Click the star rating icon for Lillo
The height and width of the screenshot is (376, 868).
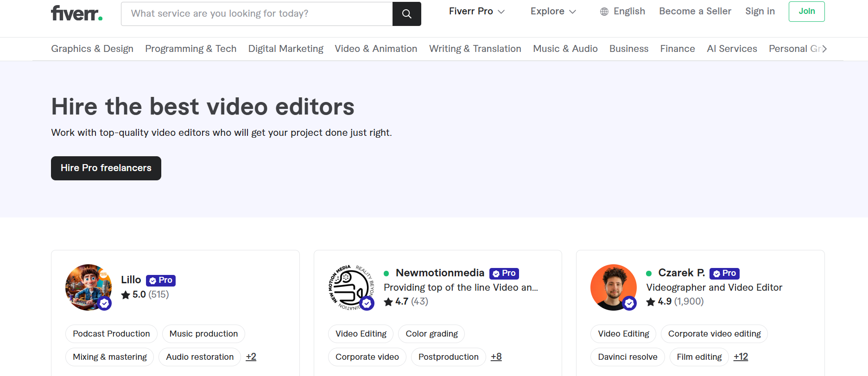[x=126, y=295]
